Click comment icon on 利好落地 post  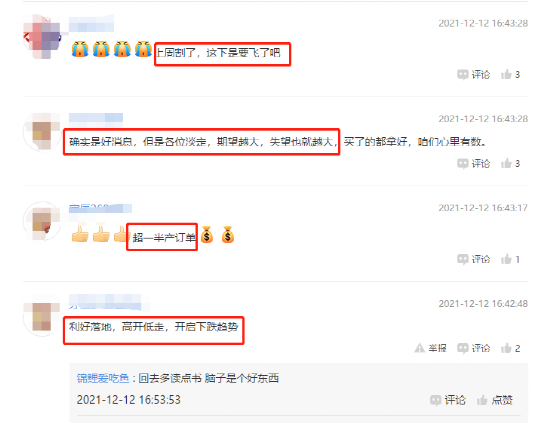point(463,349)
